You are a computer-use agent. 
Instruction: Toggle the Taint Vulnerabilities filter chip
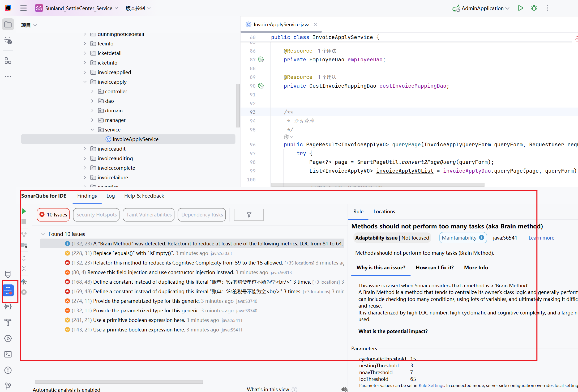pyautogui.click(x=149, y=215)
